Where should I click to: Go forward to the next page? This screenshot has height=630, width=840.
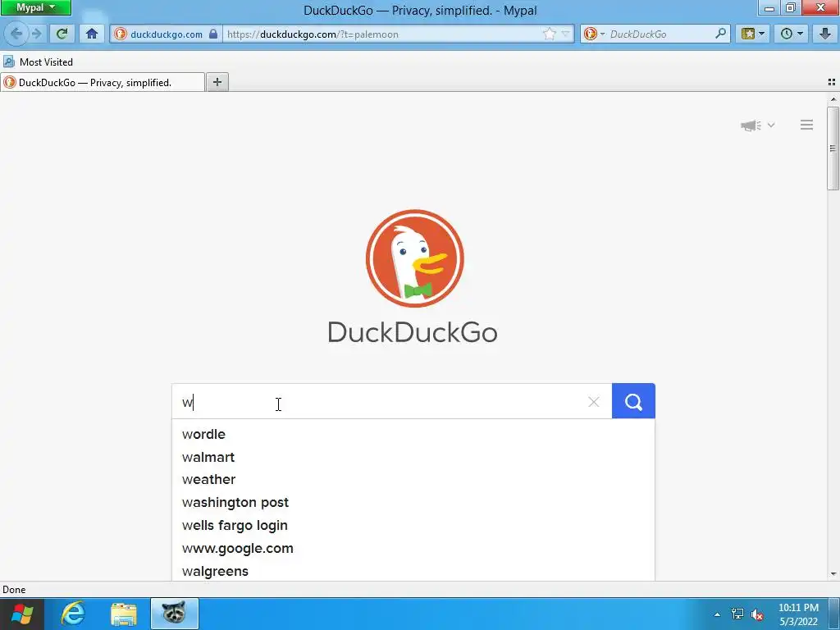37,34
